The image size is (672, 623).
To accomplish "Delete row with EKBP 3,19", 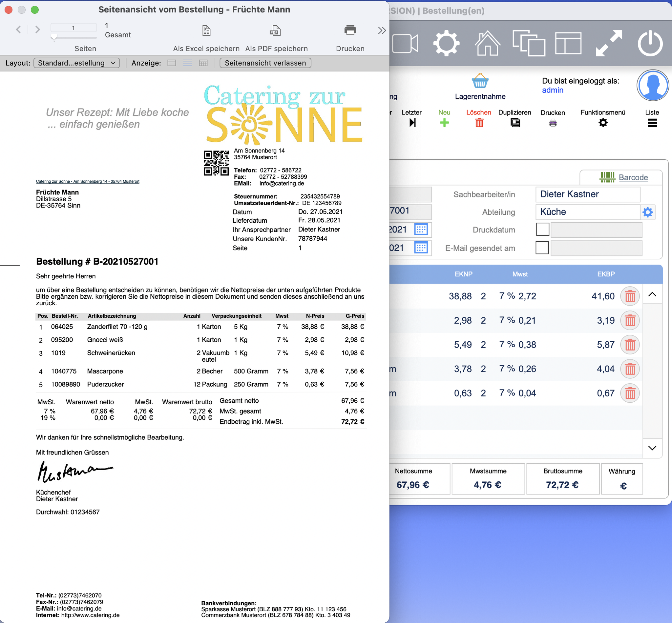I will click(x=630, y=321).
